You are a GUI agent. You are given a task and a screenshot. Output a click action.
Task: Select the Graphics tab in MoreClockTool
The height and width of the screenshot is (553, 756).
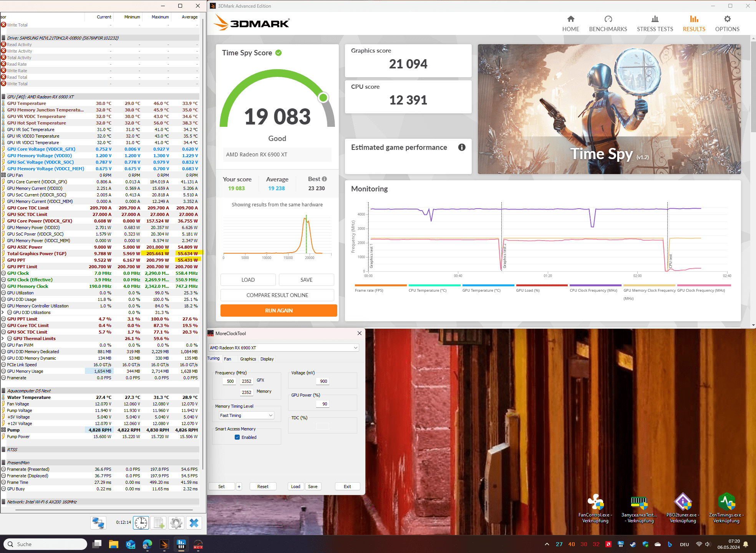tap(248, 359)
